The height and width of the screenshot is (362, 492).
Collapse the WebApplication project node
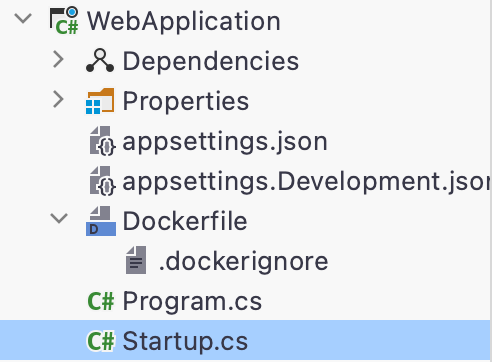[x=23, y=18]
